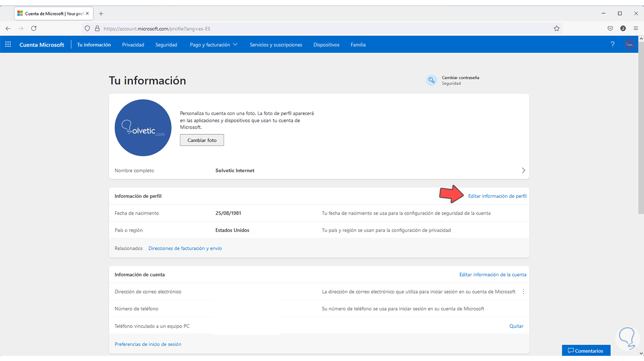This screenshot has width=644, height=361.
Task: Open the Comentarios feedback button
Action: 586,350
